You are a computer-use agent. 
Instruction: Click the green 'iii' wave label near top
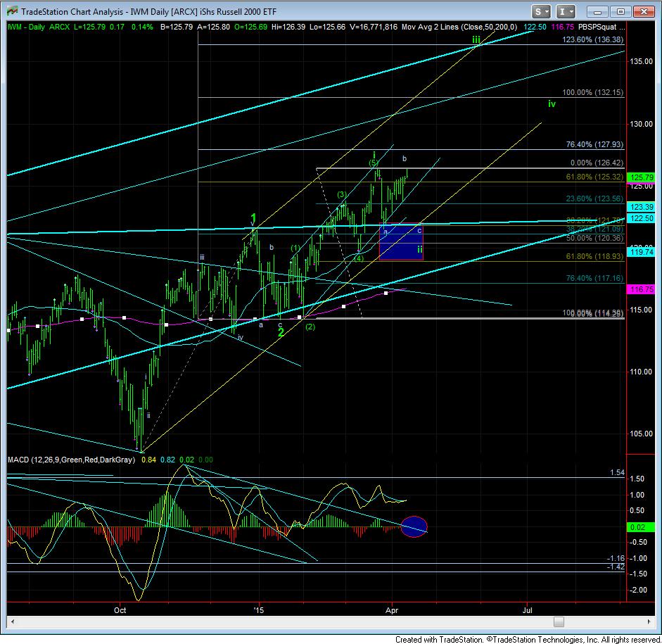click(x=476, y=39)
